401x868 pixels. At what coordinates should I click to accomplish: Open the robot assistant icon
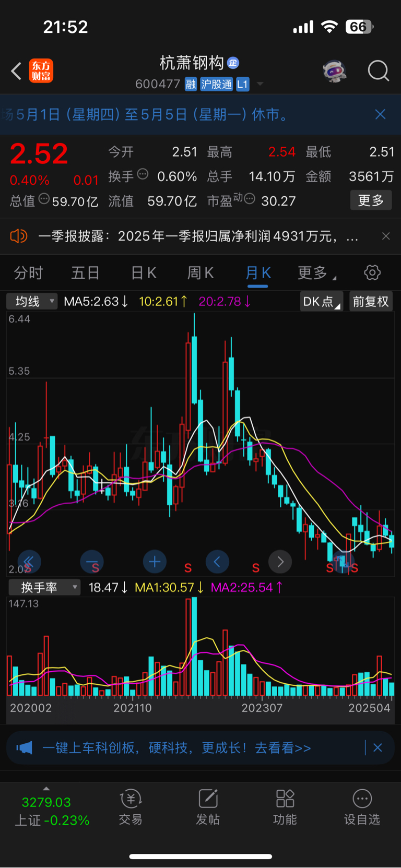(334, 70)
